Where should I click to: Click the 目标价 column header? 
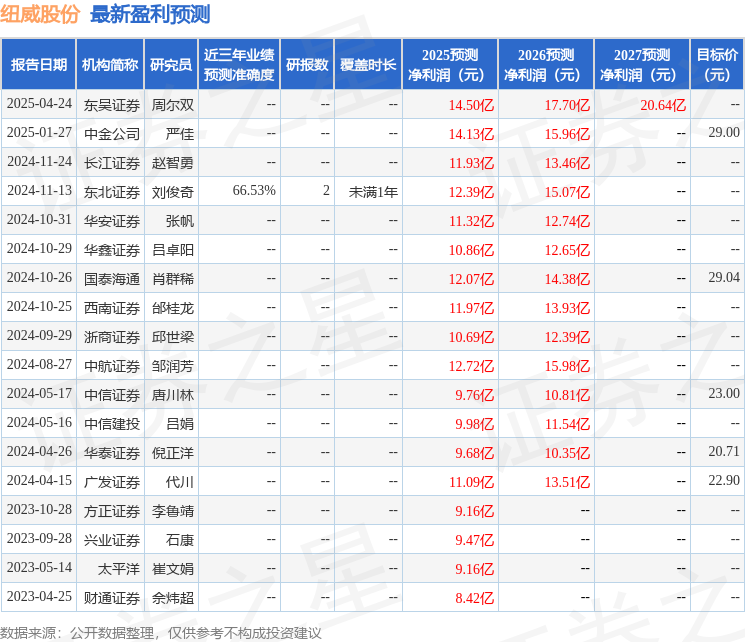pyautogui.click(x=717, y=65)
